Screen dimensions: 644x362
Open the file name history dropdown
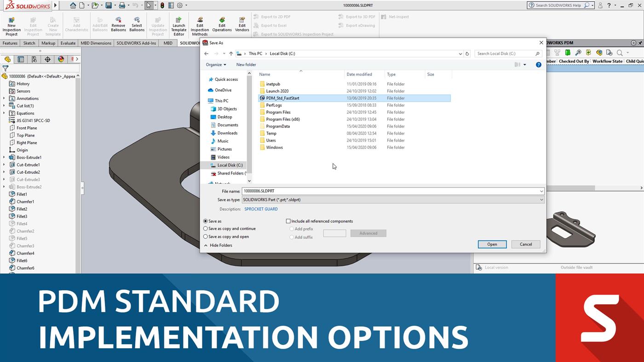click(x=541, y=191)
